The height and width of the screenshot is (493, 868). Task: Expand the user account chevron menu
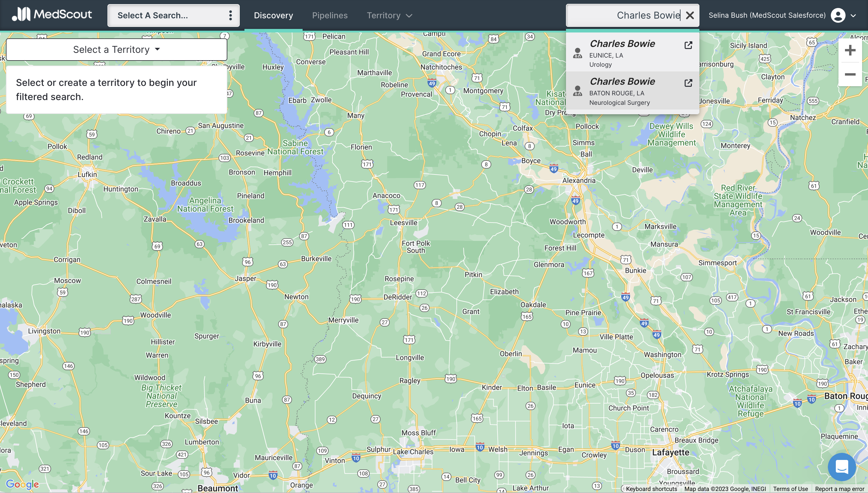tap(853, 16)
